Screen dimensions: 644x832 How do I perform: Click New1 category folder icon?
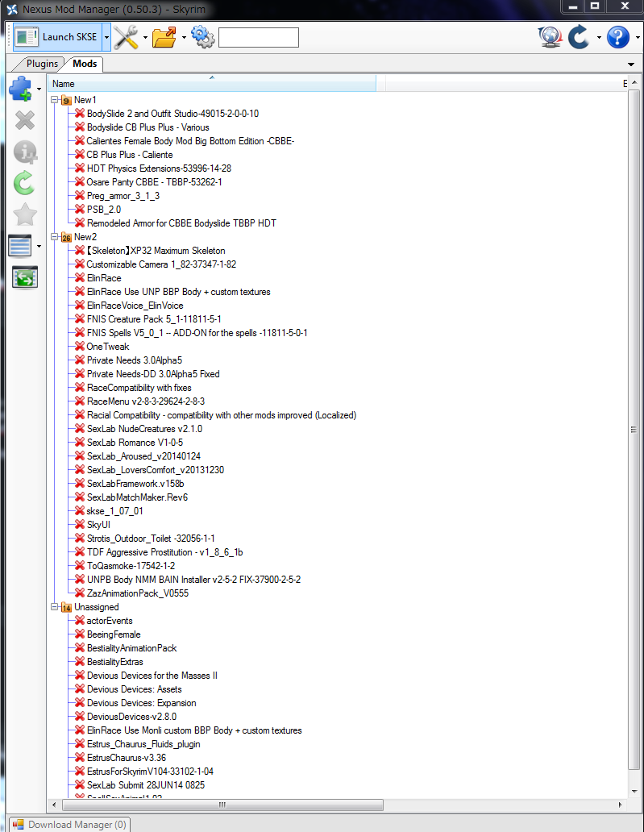click(66, 100)
